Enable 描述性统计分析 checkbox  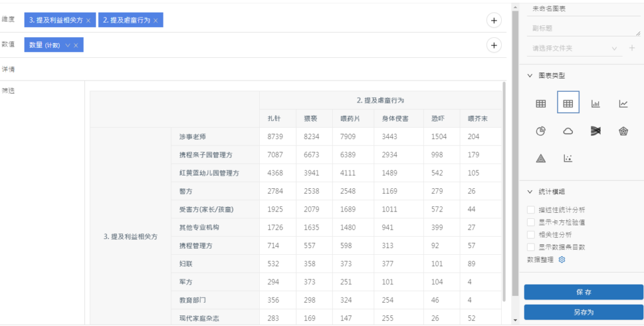pos(531,210)
